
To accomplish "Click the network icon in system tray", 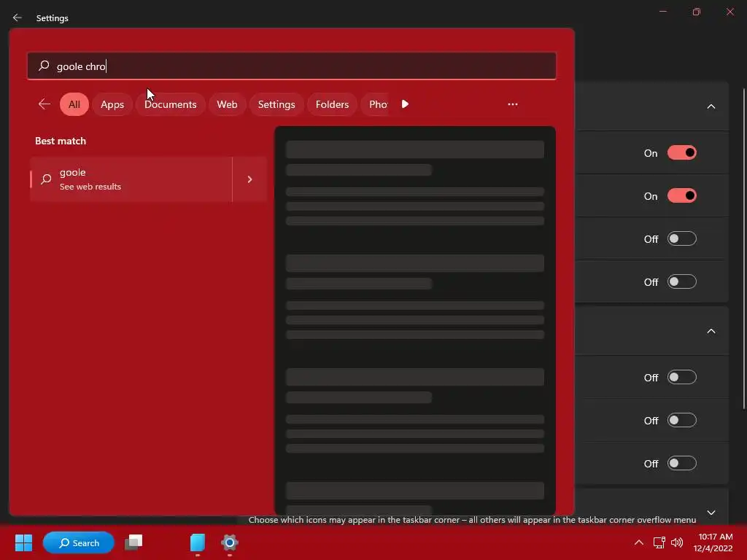I will coord(659,542).
